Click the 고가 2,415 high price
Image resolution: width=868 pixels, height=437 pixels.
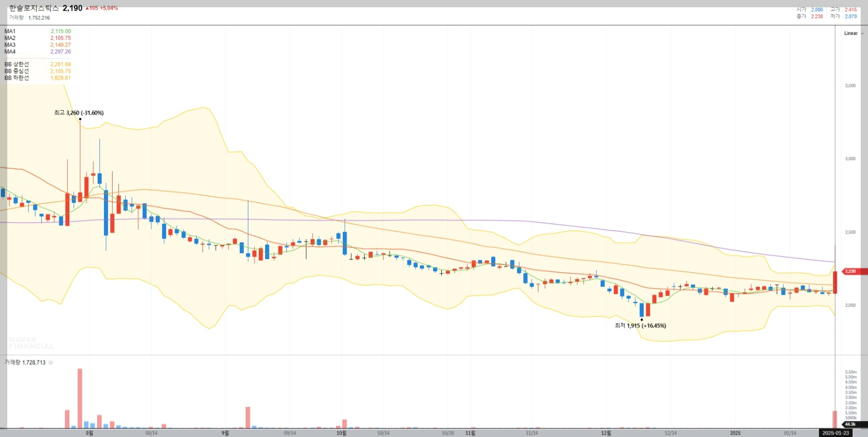coord(844,10)
